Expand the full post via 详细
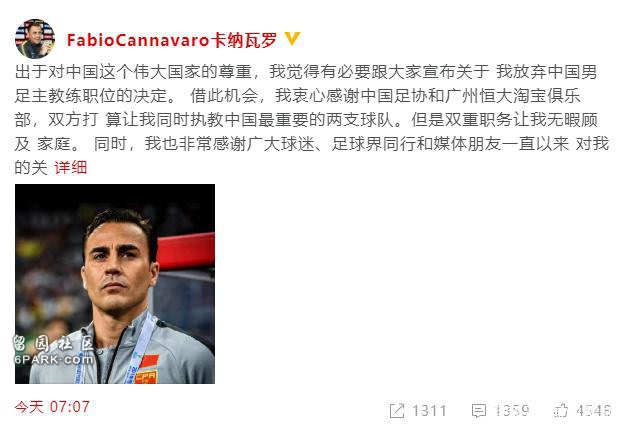Screen dimensions: 627x432 pos(70,168)
